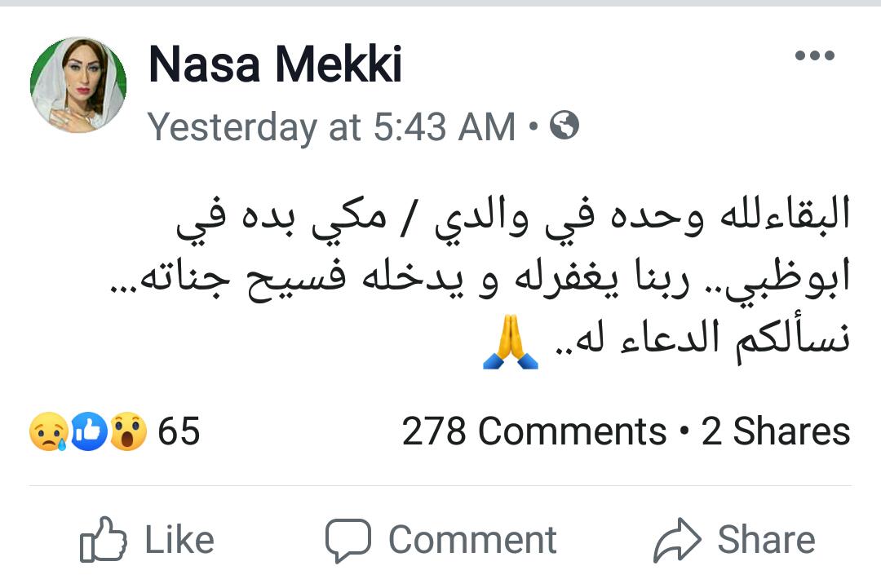Open the three-dots post options menu
The width and height of the screenshot is (881, 588).
point(814,56)
